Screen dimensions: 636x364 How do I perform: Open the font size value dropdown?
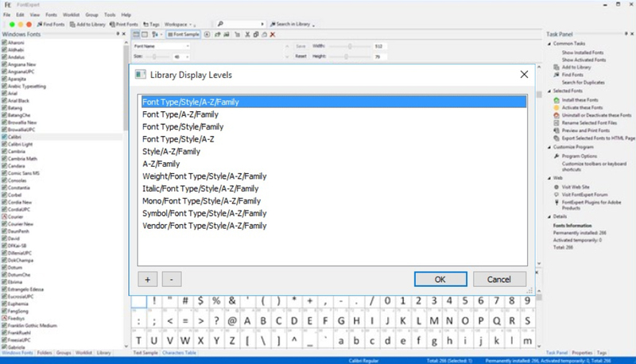182,56
